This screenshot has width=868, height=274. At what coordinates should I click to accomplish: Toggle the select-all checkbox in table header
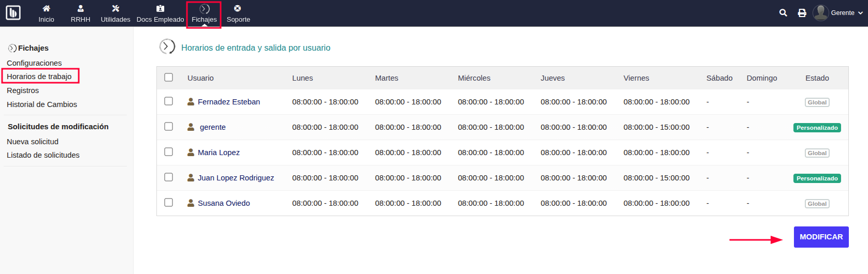[168, 78]
